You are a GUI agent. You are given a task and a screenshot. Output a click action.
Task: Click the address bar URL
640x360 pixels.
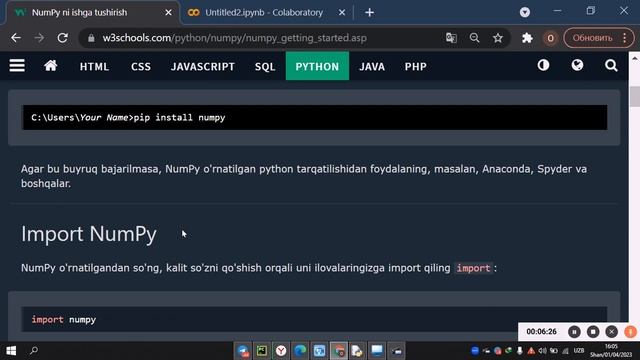(x=234, y=38)
